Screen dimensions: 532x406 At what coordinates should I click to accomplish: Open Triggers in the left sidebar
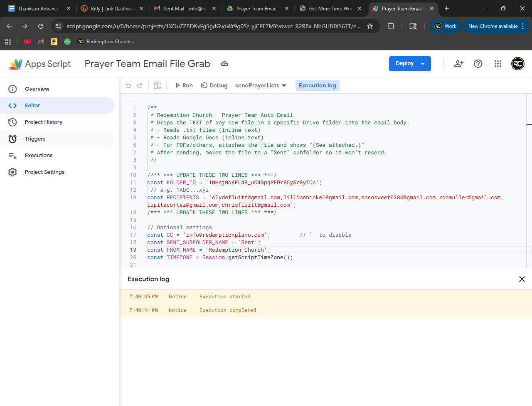pyautogui.click(x=35, y=139)
